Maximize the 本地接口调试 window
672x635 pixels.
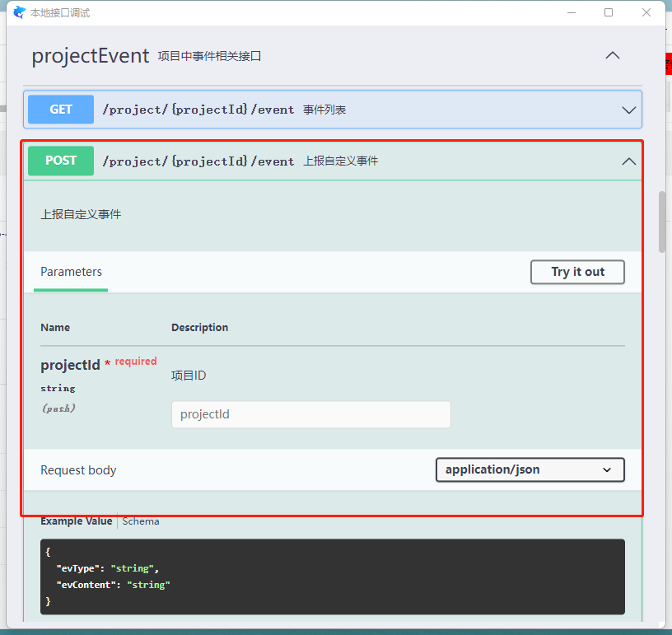click(609, 12)
